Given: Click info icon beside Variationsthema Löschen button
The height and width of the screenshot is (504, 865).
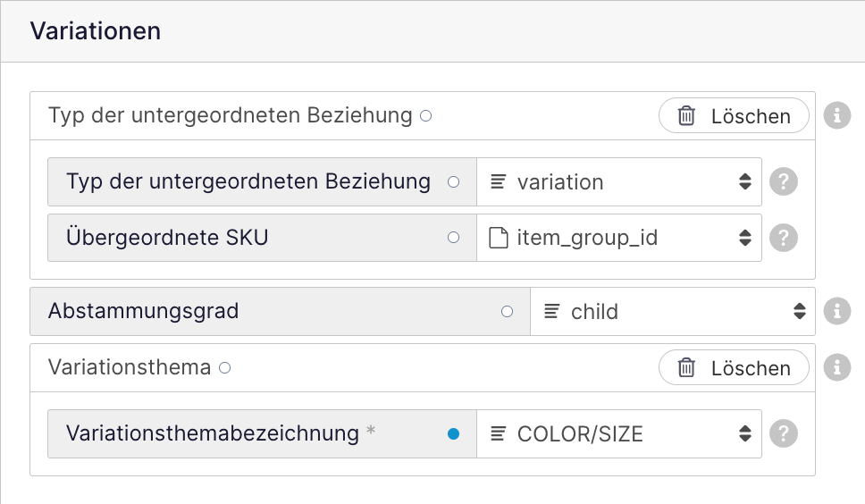Looking at the screenshot, I should (x=837, y=367).
